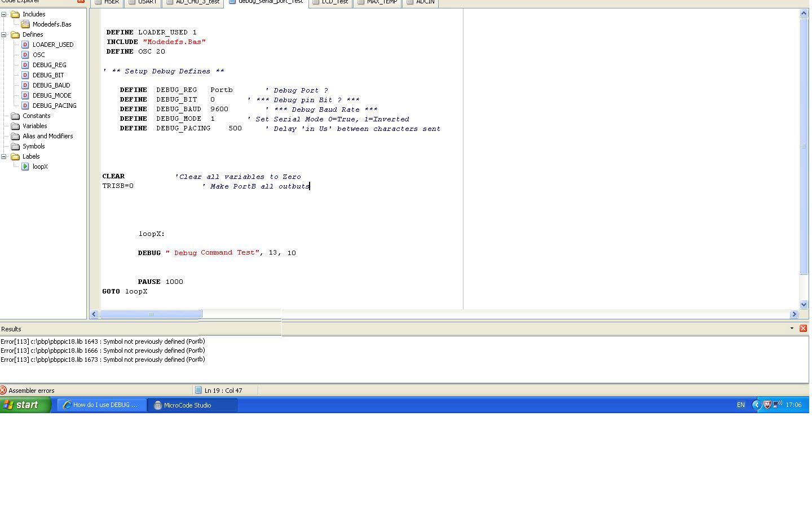Close the Code Explorer panel
Viewport: 812px width, 508px height.
81,1
